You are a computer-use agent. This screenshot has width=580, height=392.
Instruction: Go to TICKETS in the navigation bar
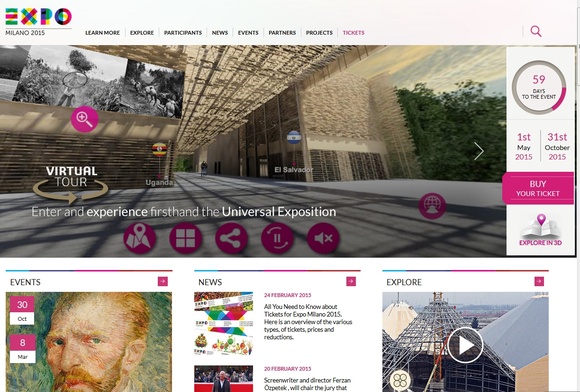353,33
